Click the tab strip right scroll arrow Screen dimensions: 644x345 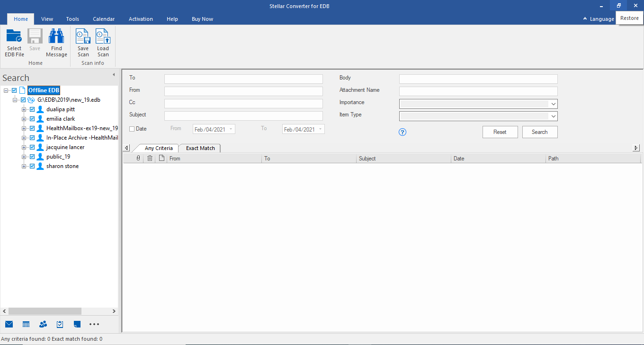(636, 148)
